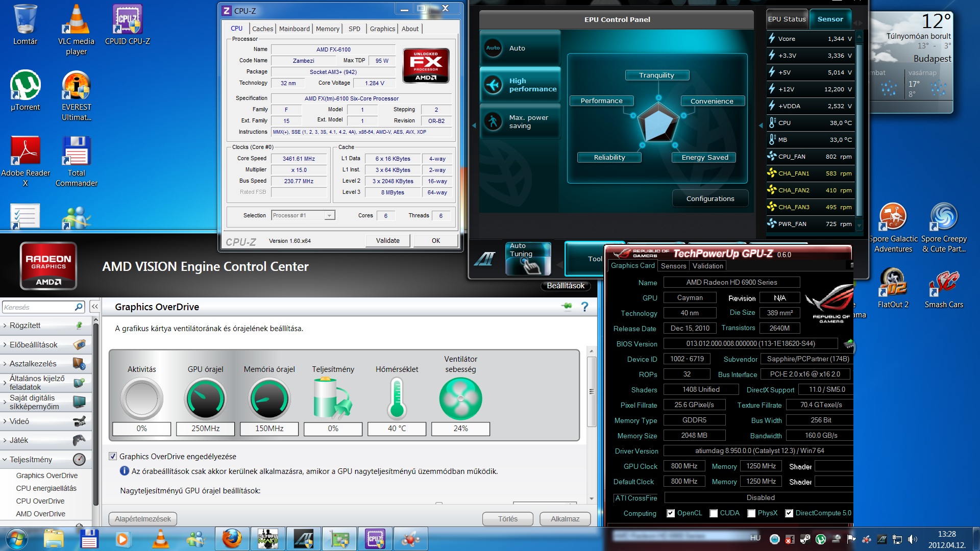Open VLC media player desktop shortcut
Screen dimensions: 980x551
click(76, 29)
